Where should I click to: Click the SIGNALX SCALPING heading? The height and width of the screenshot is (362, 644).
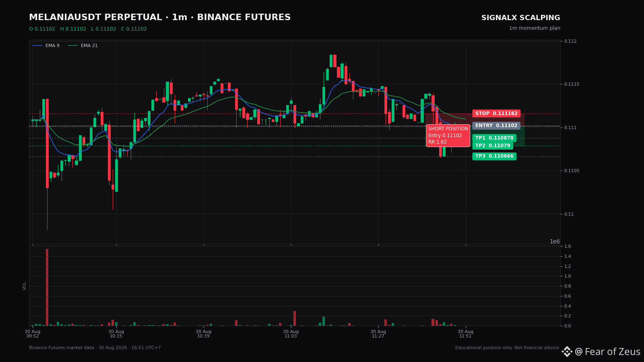tap(521, 18)
